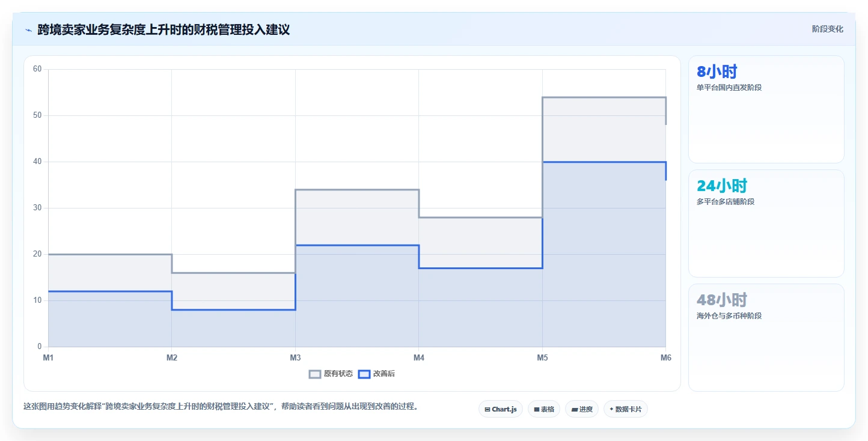Click the 50 y-axis tick label
This screenshot has width=868, height=441.
[x=37, y=115]
